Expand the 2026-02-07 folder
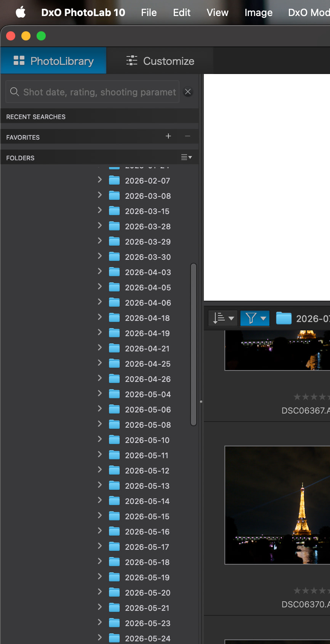 [x=100, y=180]
